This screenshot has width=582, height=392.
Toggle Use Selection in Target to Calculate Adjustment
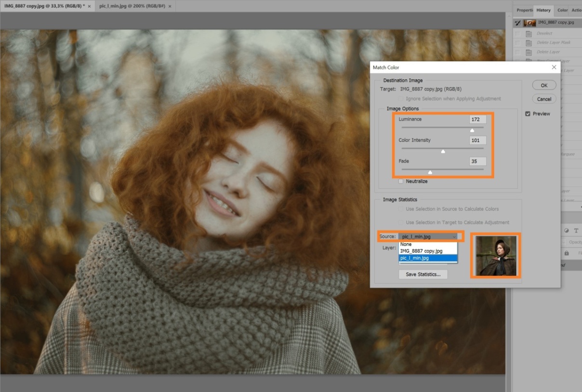click(401, 222)
